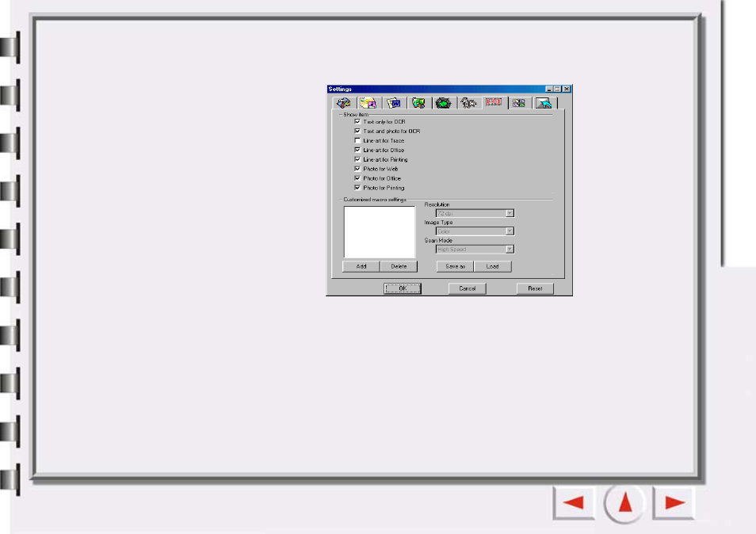Go to the previous page with the left red arrow
756x534 pixels.
pos(574,502)
